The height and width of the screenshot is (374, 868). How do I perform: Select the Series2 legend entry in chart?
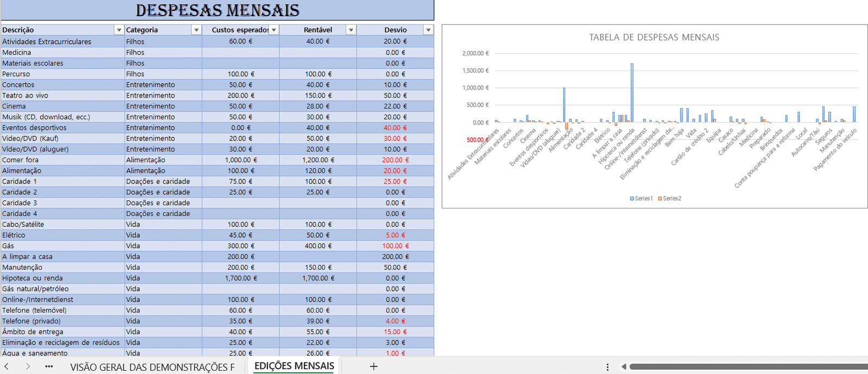pyautogui.click(x=669, y=199)
